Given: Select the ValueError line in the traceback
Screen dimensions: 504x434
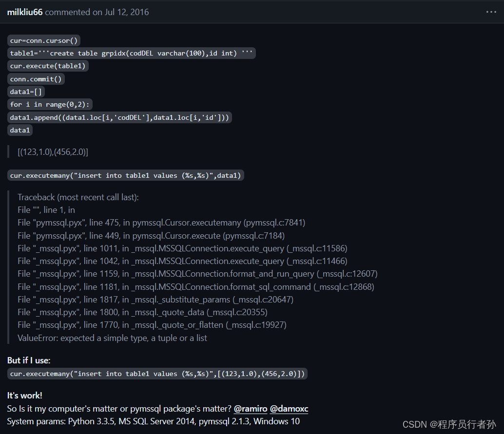Looking at the screenshot, I should [112, 338].
